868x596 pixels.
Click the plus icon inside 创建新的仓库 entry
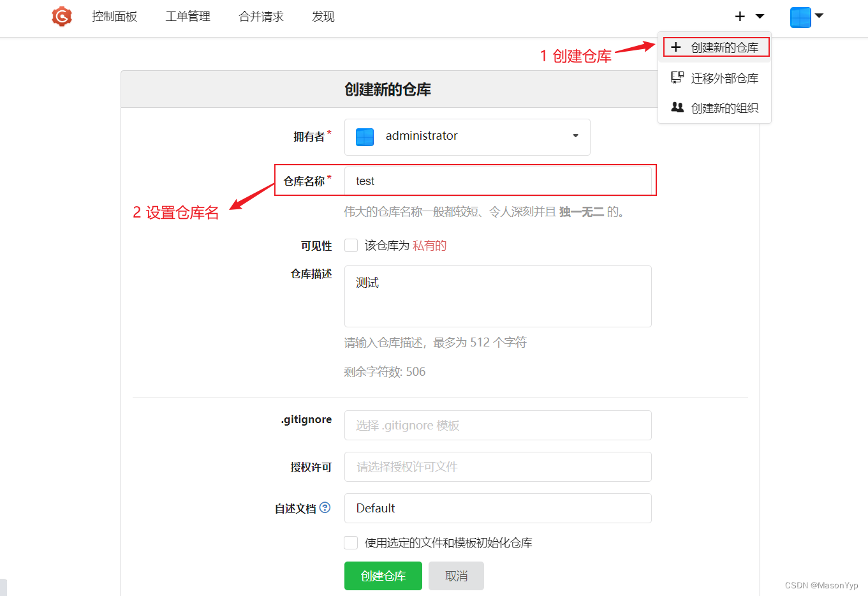676,46
